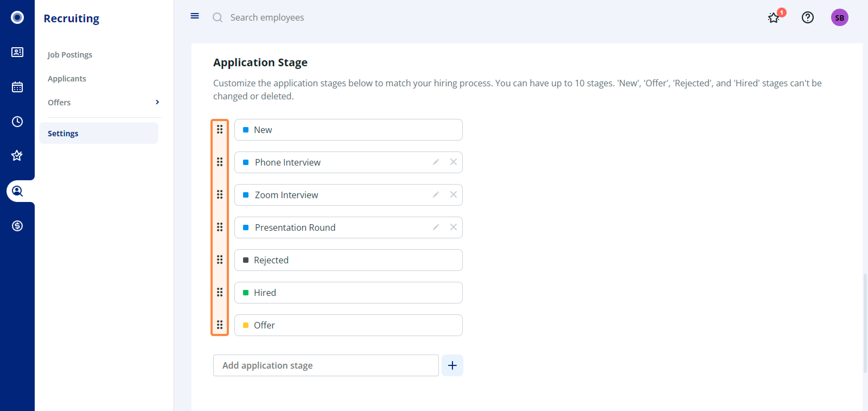This screenshot has height=411, width=868.
Task: Click the Application Stage heading
Action: click(260, 62)
